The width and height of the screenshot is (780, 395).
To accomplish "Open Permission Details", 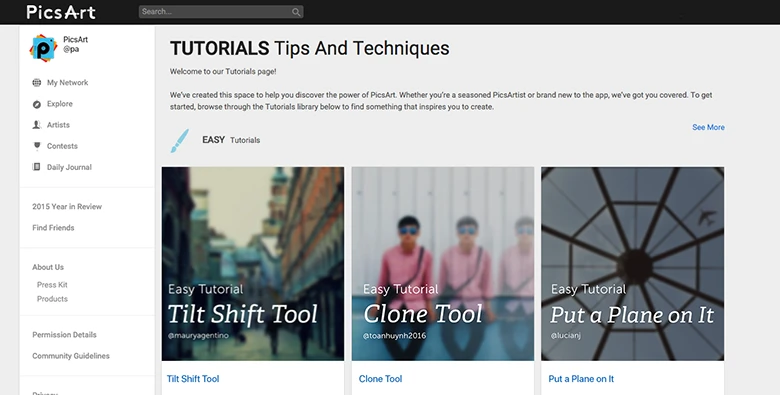I will (65, 335).
